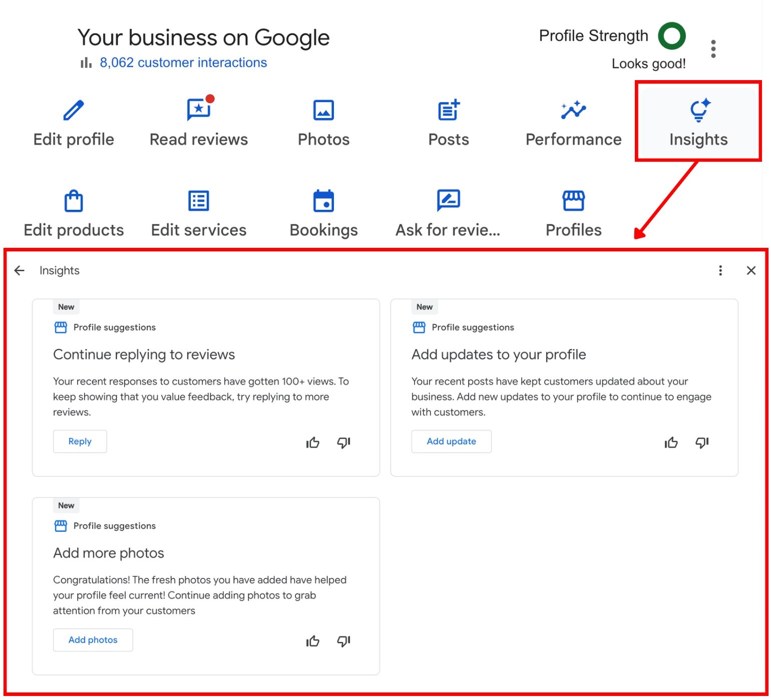The image size is (771, 700).
Task: Like the Add updates to your profile suggestion
Action: pos(671,443)
